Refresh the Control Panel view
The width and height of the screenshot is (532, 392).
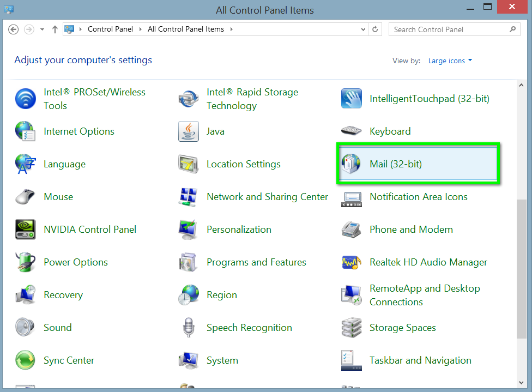click(x=375, y=29)
